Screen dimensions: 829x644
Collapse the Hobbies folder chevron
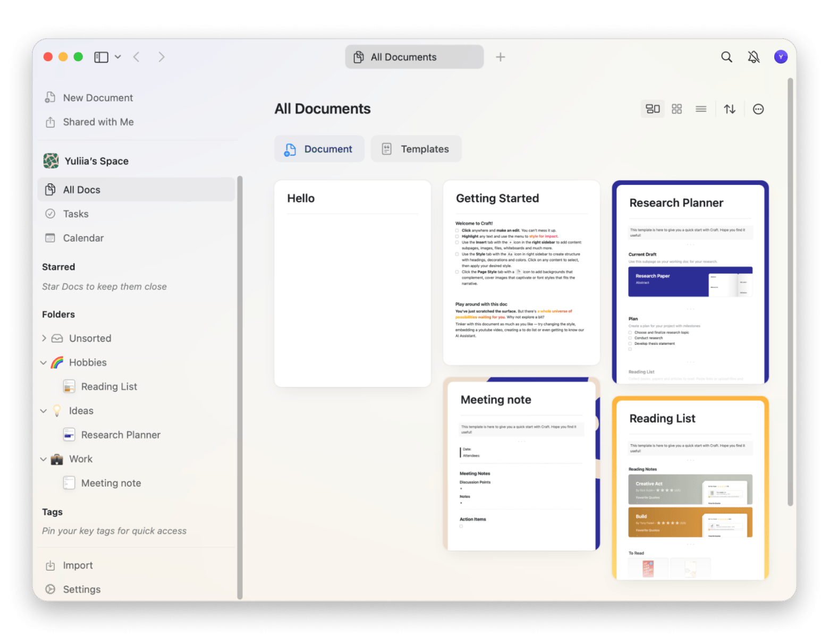[x=44, y=362]
